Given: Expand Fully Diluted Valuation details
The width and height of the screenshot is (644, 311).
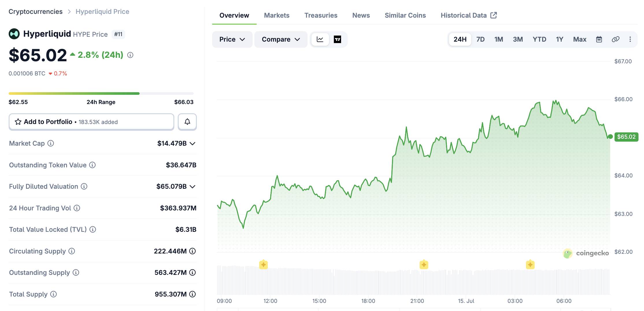Looking at the screenshot, I should pyautogui.click(x=193, y=187).
